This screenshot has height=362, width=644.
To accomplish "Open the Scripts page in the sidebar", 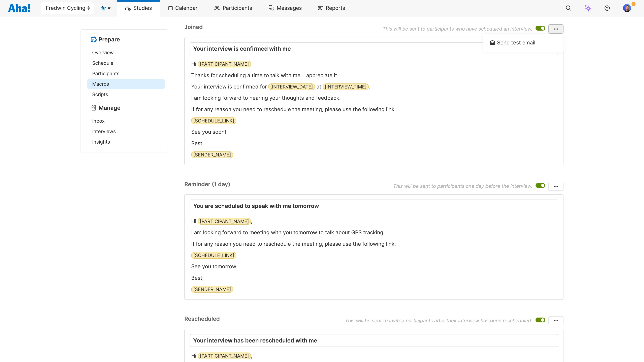I will coord(100,94).
